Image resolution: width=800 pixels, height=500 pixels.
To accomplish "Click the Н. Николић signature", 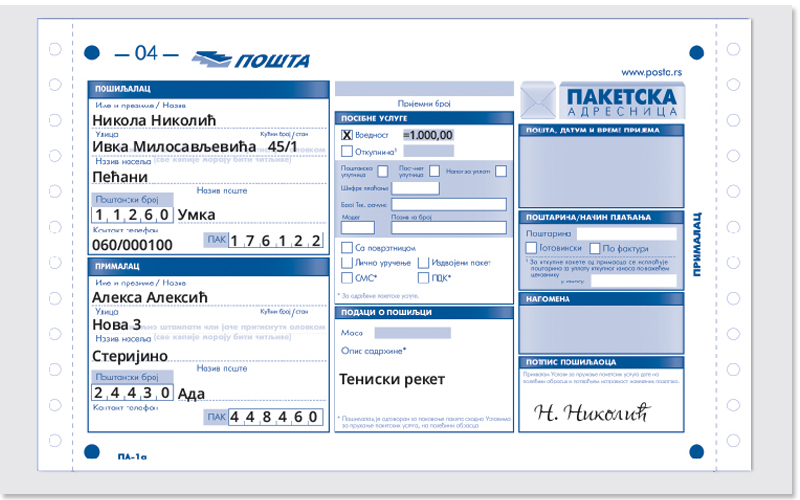I will point(593,412).
